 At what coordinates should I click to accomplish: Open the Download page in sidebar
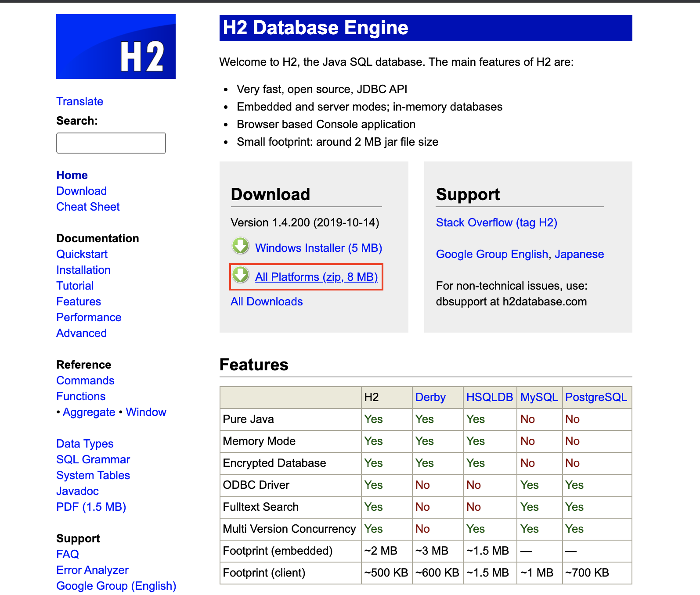pos(81,191)
